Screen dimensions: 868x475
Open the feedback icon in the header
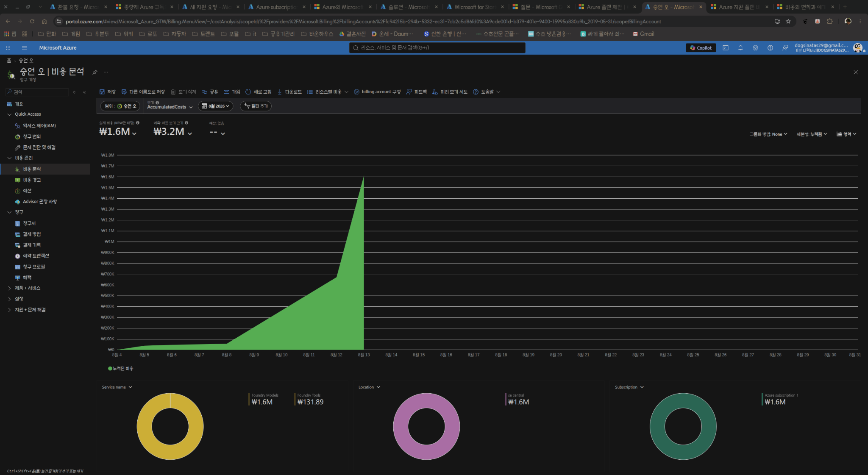coord(785,48)
